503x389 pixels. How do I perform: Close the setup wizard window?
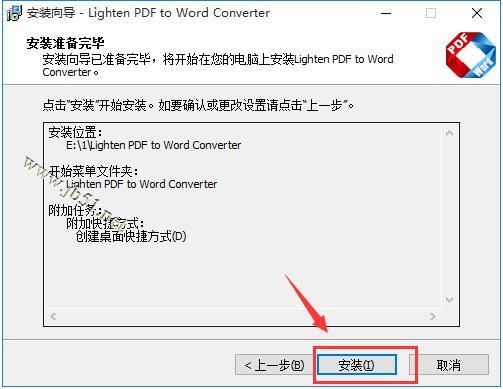pos(477,13)
